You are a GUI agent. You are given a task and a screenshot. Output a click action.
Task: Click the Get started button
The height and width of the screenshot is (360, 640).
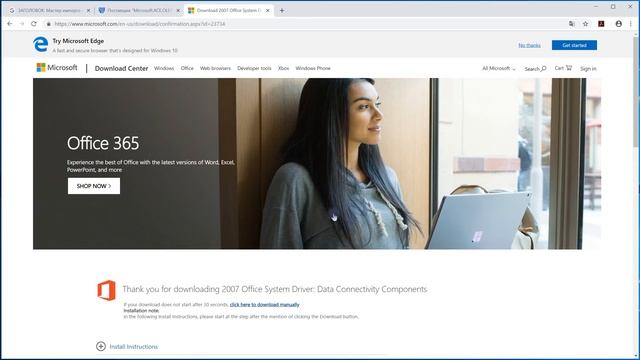[x=574, y=45]
